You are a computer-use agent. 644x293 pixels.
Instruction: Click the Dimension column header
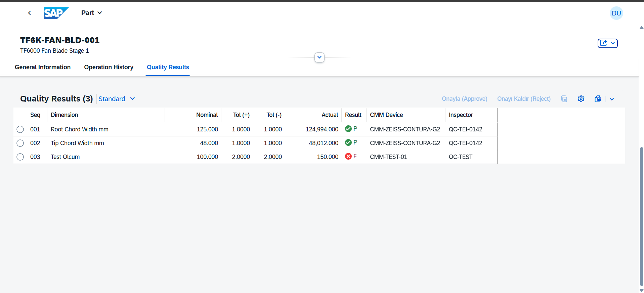(x=106, y=115)
